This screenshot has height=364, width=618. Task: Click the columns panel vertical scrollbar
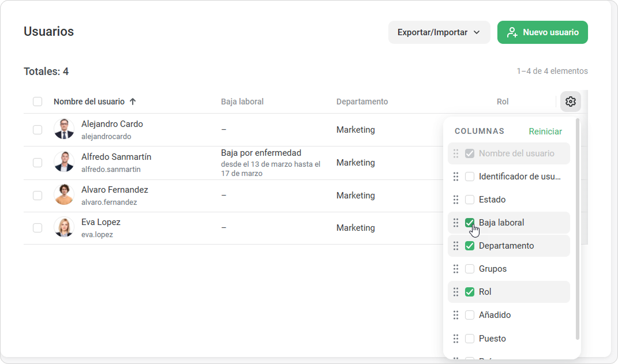tap(578, 231)
